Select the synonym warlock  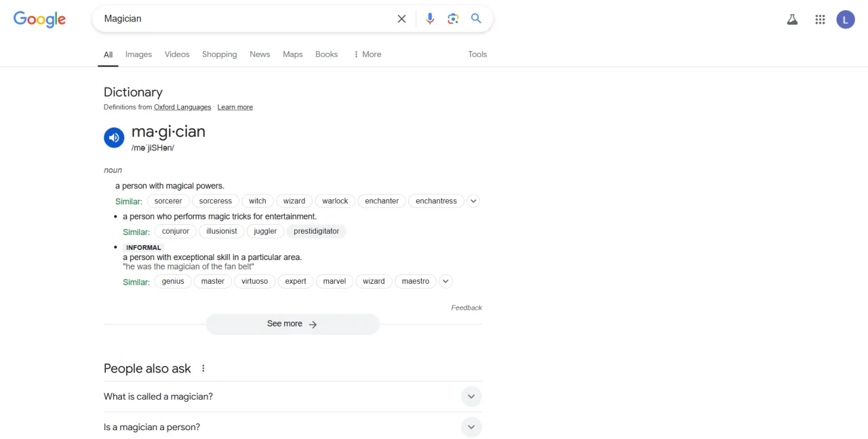[x=335, y=201]
